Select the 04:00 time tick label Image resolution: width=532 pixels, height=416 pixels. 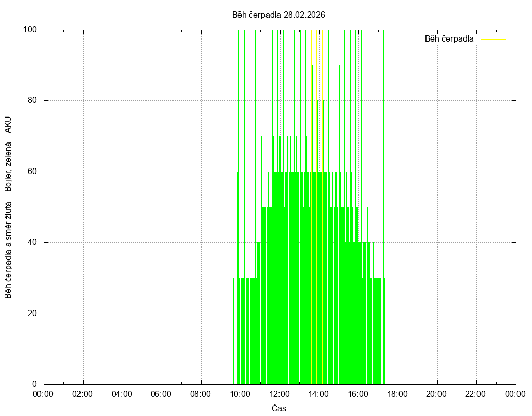pos(122,394)
